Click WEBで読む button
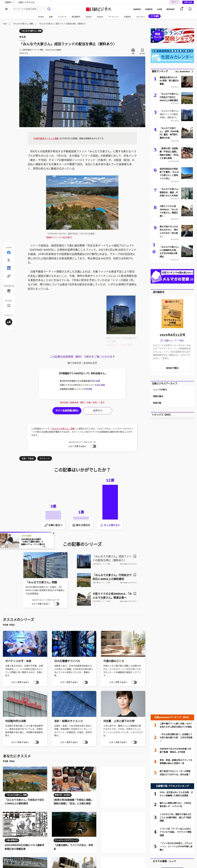This screenshot has height=868, width=197. [172, 368]
